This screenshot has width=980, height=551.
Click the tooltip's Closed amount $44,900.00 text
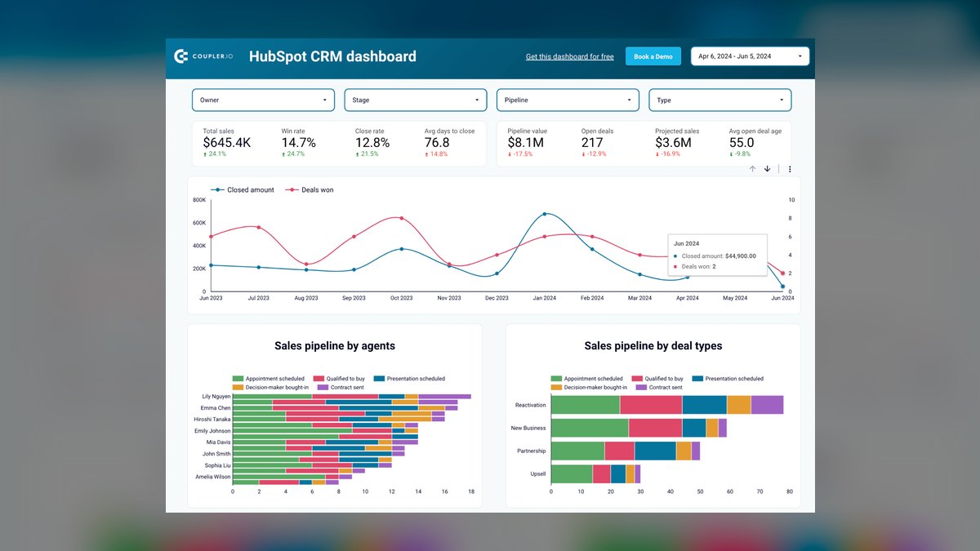pos(719,256)
